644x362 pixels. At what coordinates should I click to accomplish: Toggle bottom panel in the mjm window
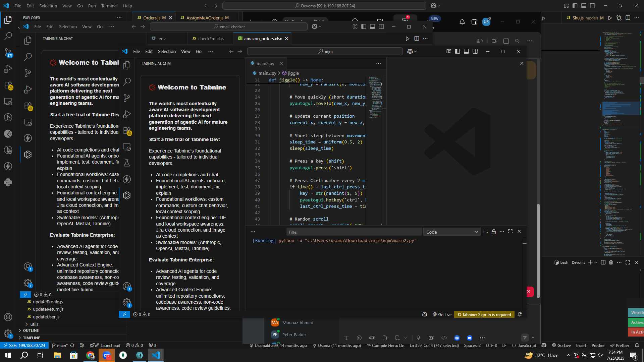click(466, 51)
